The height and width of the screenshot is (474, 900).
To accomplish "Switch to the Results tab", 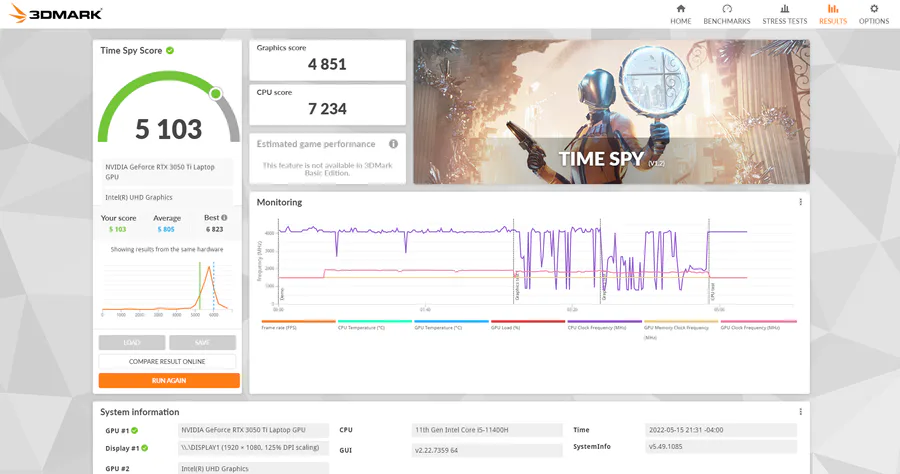I will (x=833, y=14).
